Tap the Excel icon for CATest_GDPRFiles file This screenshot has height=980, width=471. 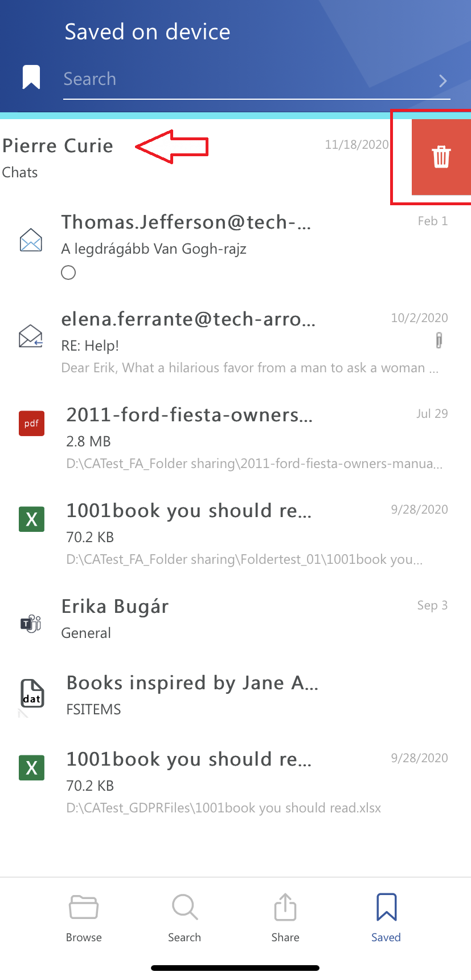31,767
